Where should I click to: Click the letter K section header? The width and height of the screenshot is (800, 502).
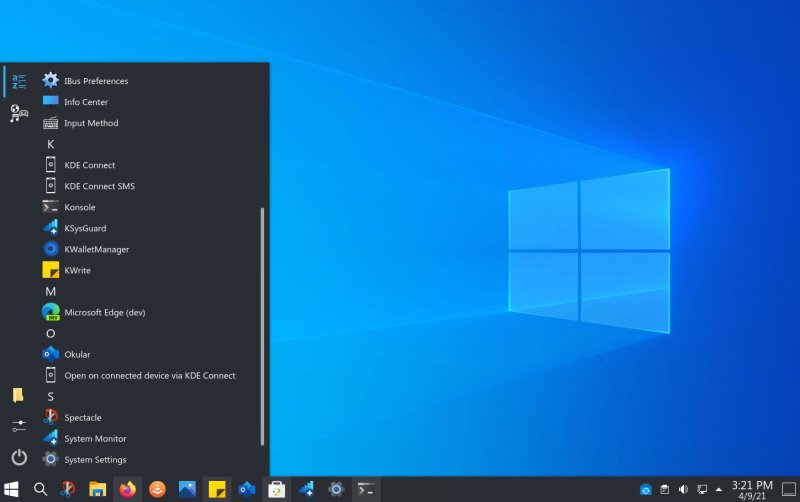tap(51, 144)
